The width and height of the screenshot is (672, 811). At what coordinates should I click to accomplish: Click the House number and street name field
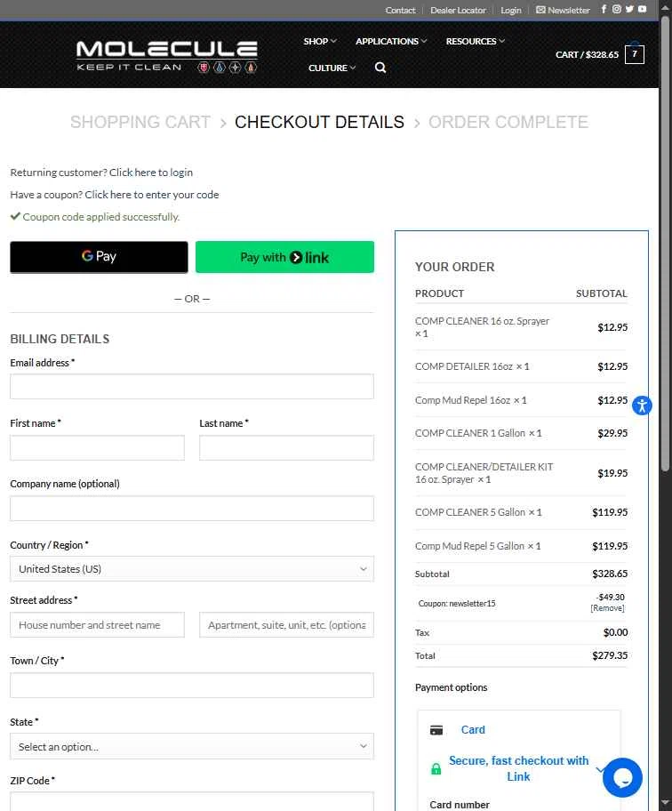(97, 625)
